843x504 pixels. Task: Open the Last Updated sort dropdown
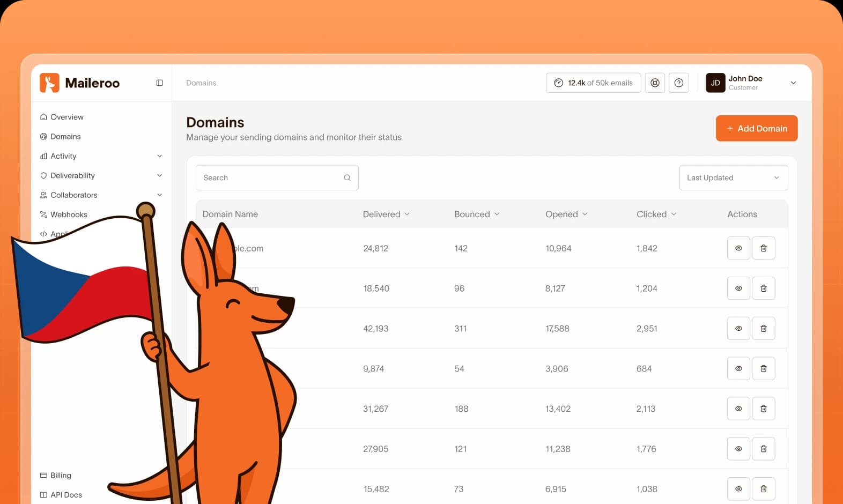click(734, 177)
